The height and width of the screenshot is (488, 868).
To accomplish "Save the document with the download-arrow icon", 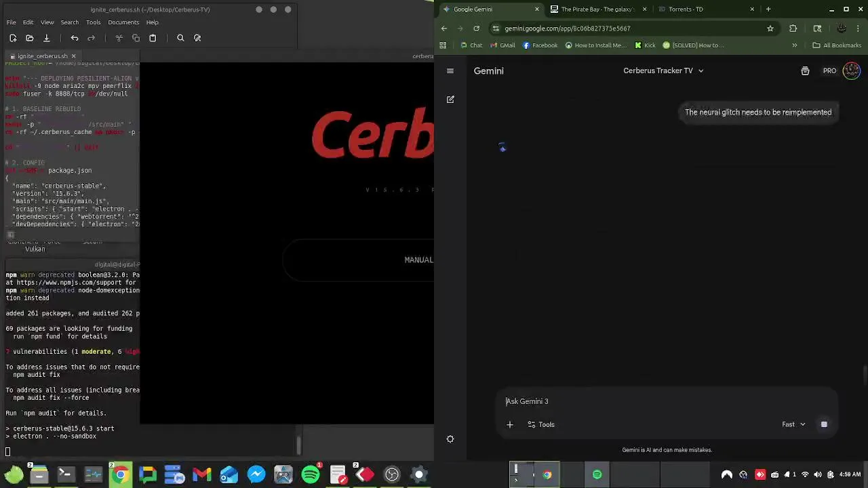I will [46, 38].
